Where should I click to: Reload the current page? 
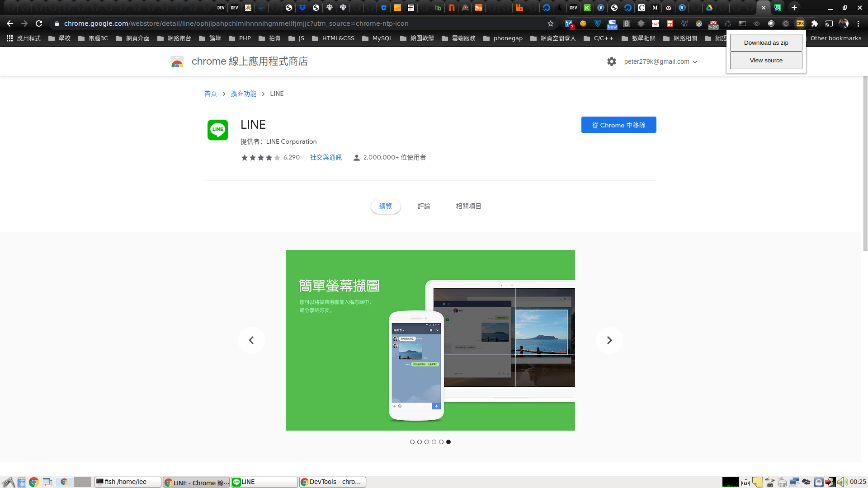tap(39, 23)
